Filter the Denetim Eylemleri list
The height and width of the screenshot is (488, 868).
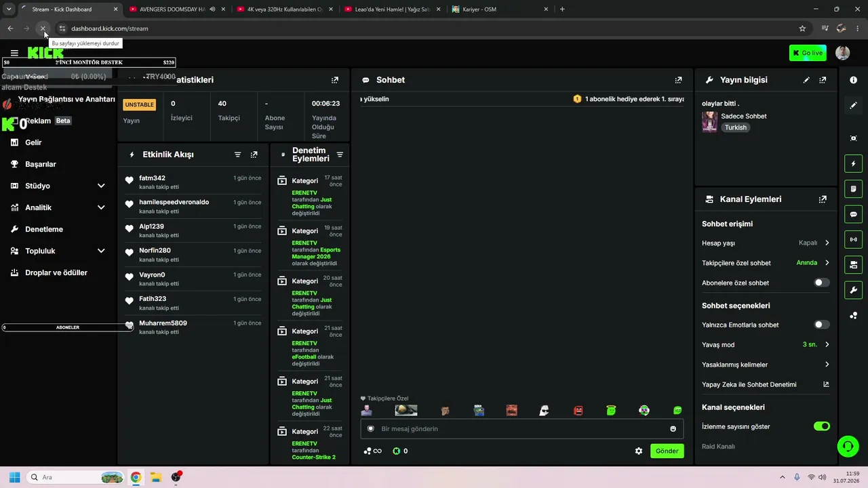[340, 155]
